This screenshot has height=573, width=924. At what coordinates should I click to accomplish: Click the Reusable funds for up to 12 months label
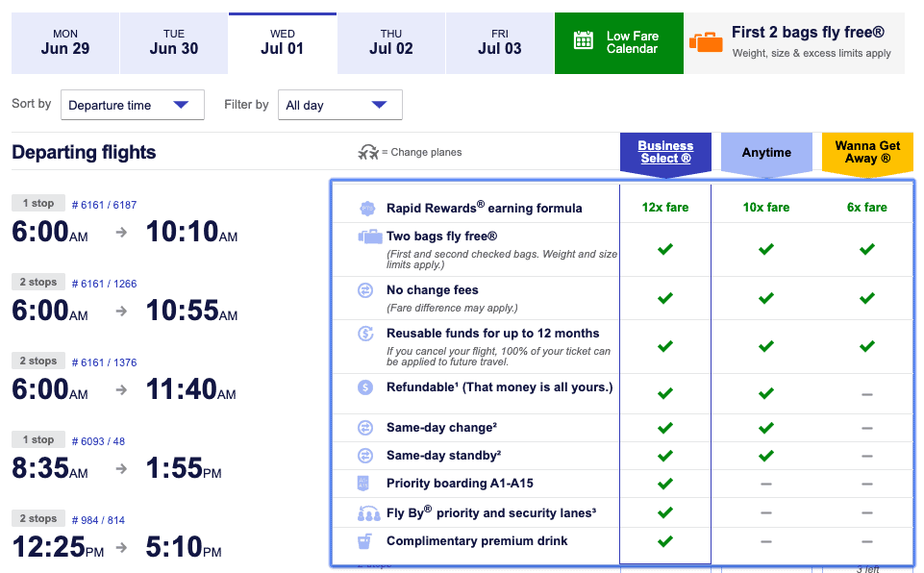[x=492, y=334]
